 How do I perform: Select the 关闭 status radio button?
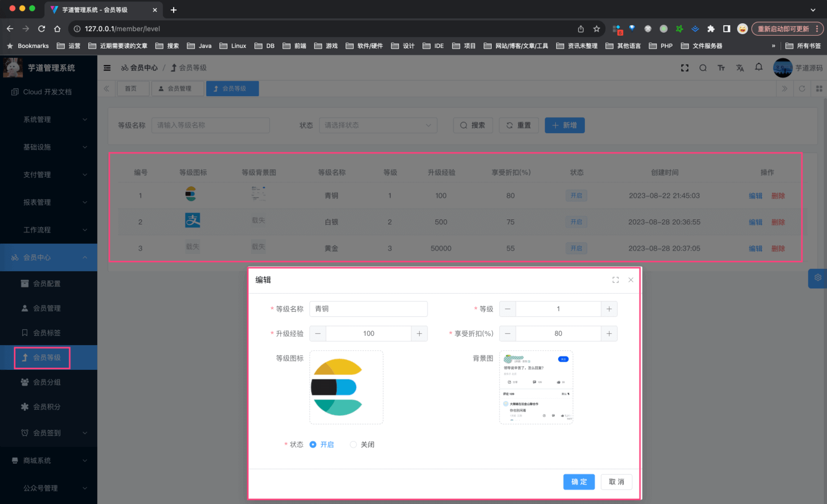click(x=353, y=444)
